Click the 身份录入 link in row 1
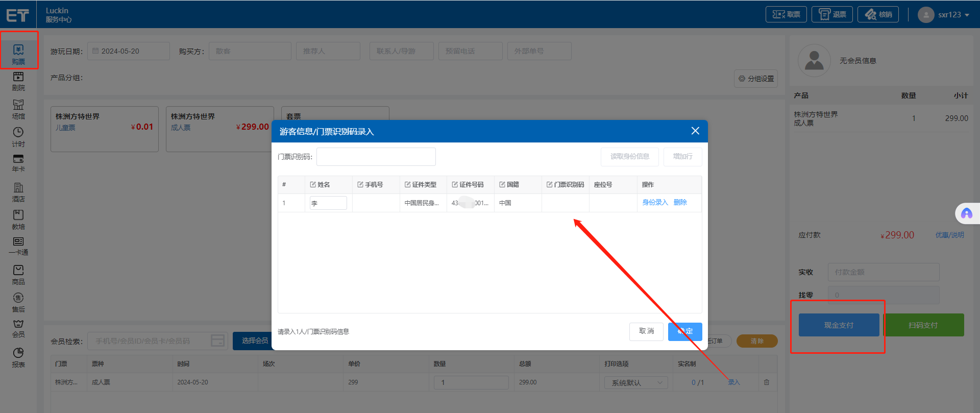Image resolution: width=980 pixels, height=413 pixels. click(655, 203)
